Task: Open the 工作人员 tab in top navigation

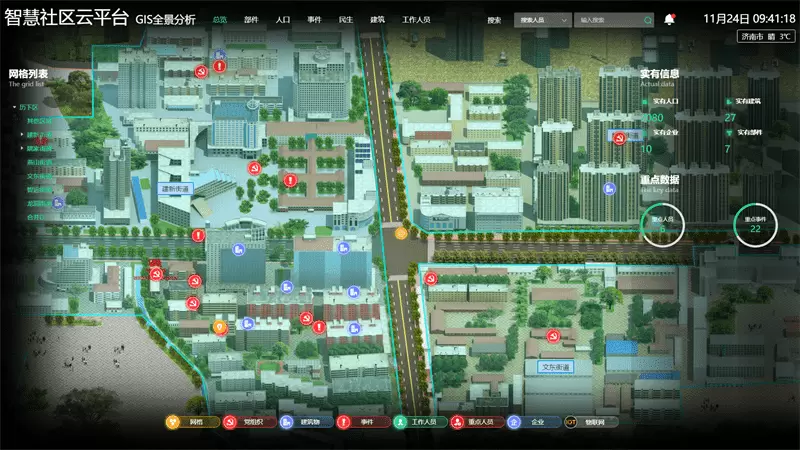Action: click(x=416, y=20)
